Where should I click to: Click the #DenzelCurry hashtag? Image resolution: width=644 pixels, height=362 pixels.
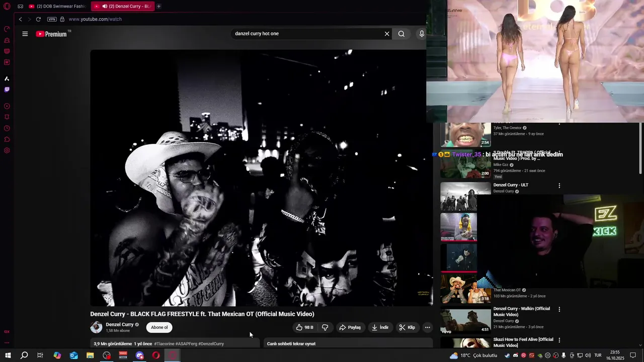click(x=211, y=344)
